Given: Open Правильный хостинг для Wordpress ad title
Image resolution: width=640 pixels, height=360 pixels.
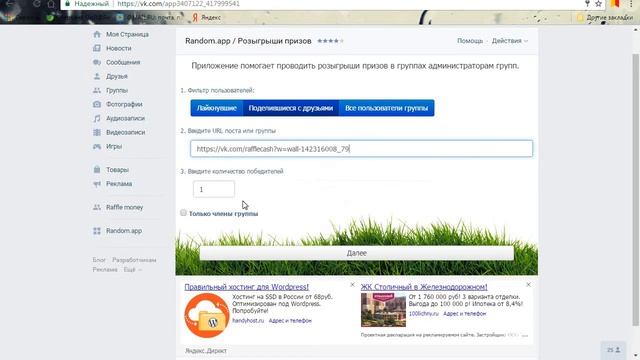Looking at the screenshot, I should 247,287.
